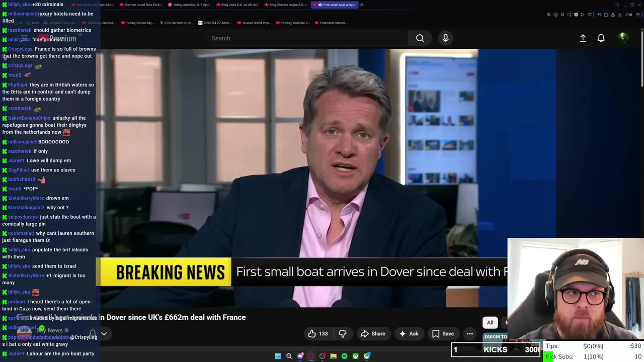
Task: Click chat username snipeyduckys
Action: 23,217
